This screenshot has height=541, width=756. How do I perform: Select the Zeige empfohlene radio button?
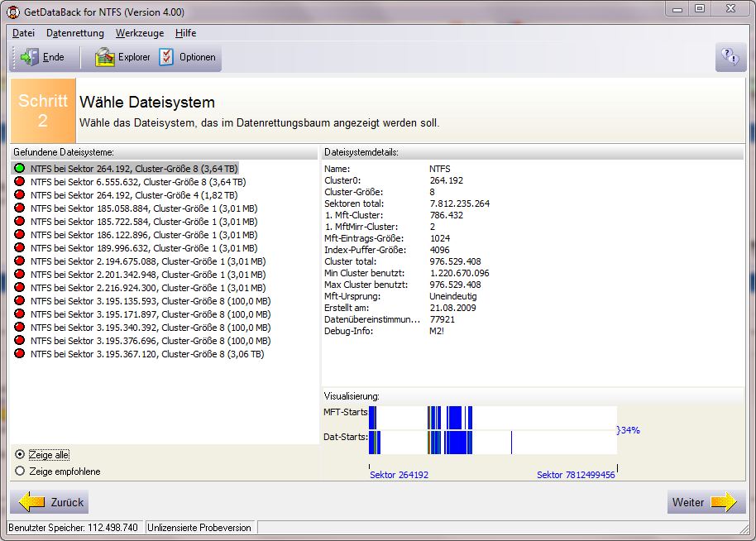tap(20, 471)
